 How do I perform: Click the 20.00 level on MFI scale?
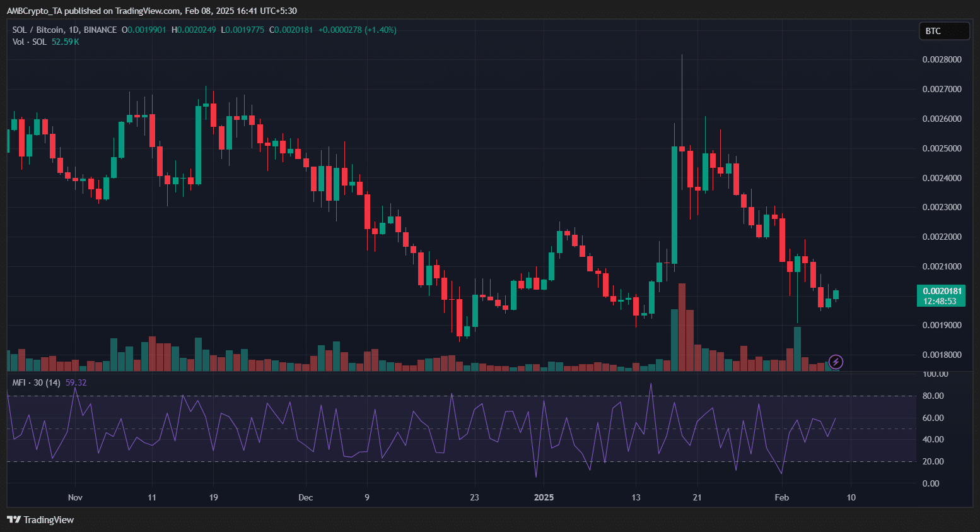click(933, 461)
